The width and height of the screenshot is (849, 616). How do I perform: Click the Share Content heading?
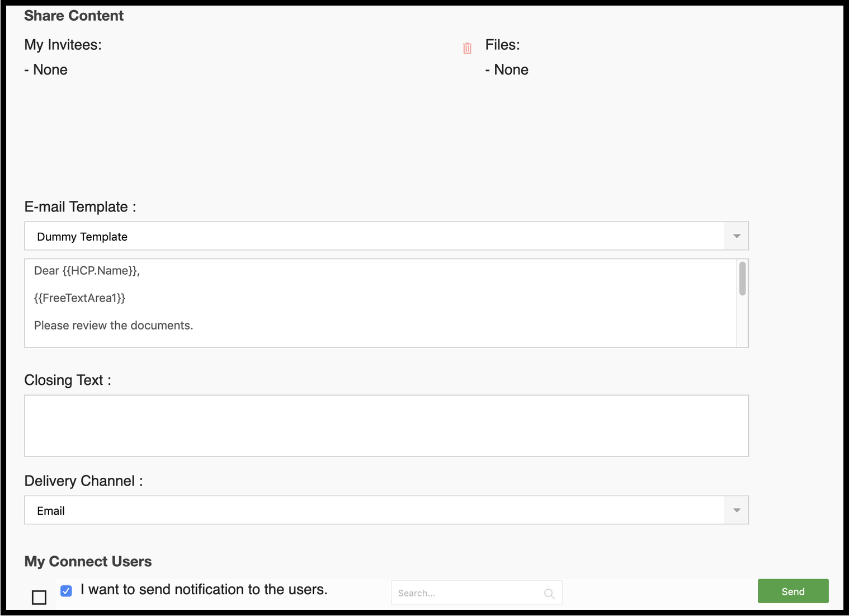(x=74, y=16)
